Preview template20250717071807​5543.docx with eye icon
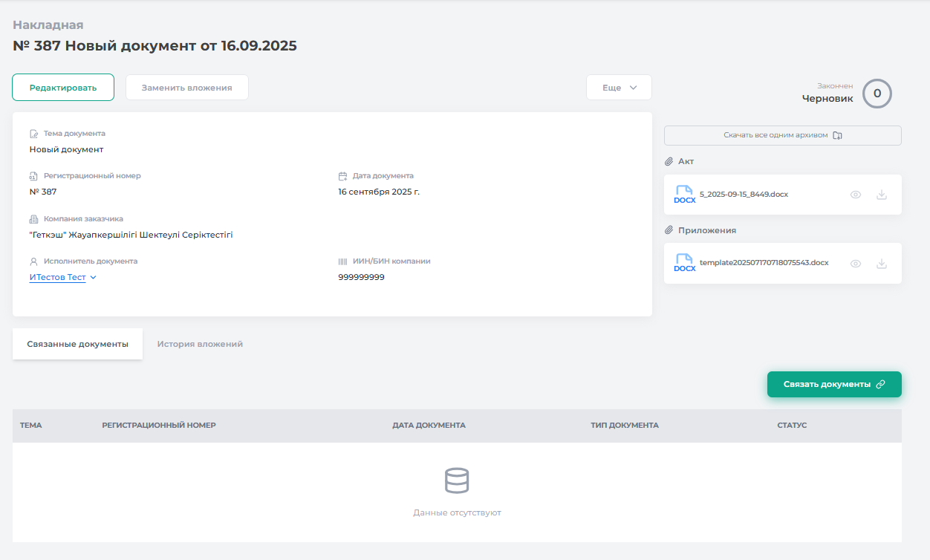The height and width of the screenshot is (560, 930). click(x=856, y=264)
